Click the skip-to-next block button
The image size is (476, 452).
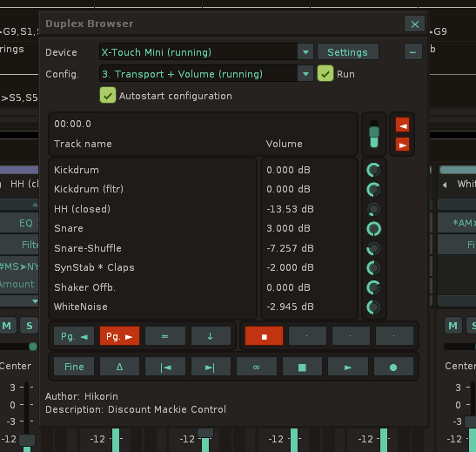[x=211, y=367]
